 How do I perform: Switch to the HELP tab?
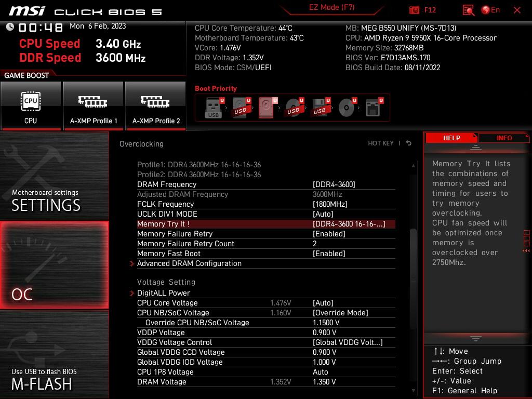coord(451,138)
